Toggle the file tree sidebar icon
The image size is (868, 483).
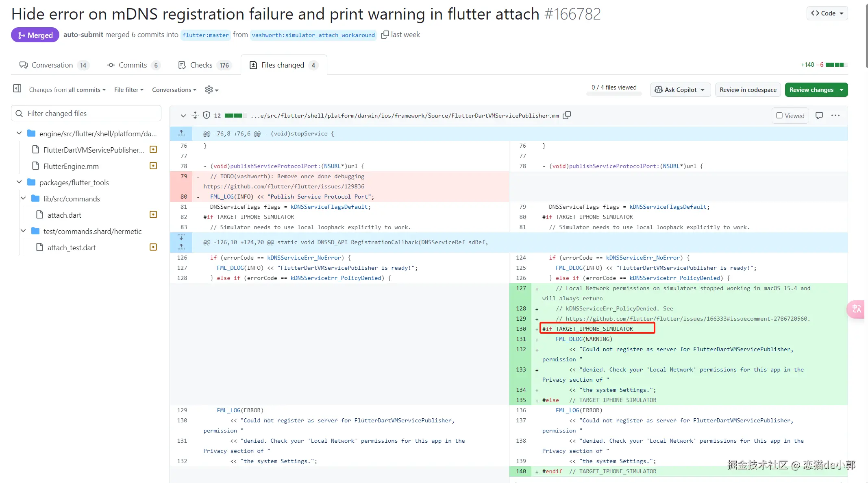(x=17, y=89)
